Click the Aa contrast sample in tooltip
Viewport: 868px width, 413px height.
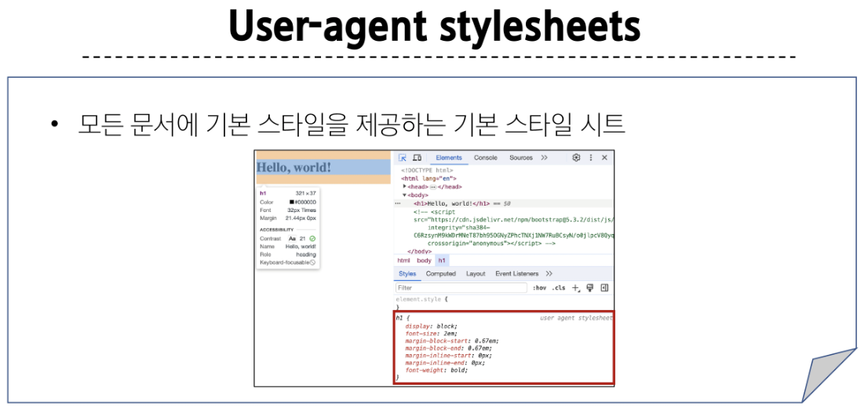292,239
